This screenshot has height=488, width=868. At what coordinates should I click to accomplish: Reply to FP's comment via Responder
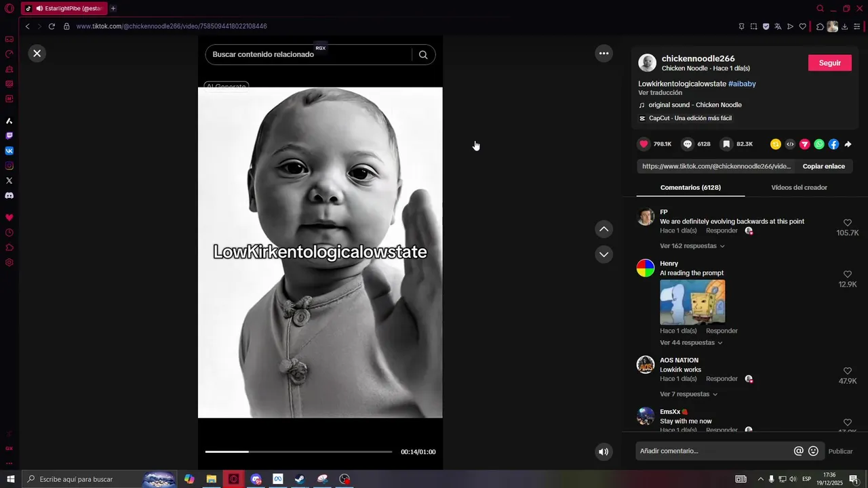pyautogui.click(x=722, y=231)
